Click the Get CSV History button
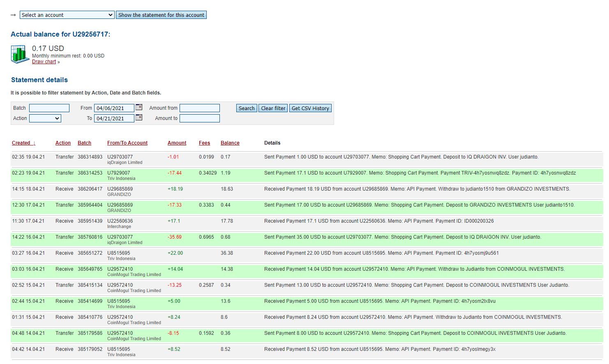Viewport: 609px width, 364px height. click(x=310, y=108)
